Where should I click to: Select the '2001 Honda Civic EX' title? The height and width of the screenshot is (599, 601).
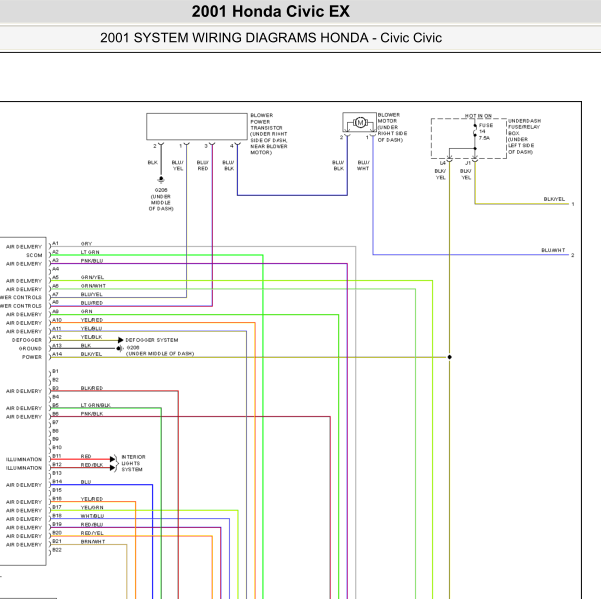coord(271,11)
